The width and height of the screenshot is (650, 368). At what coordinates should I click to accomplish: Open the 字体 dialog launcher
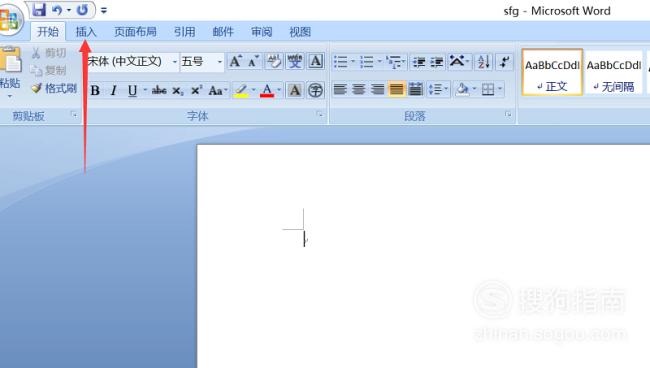pyautogui.click(x=320, y=114)
